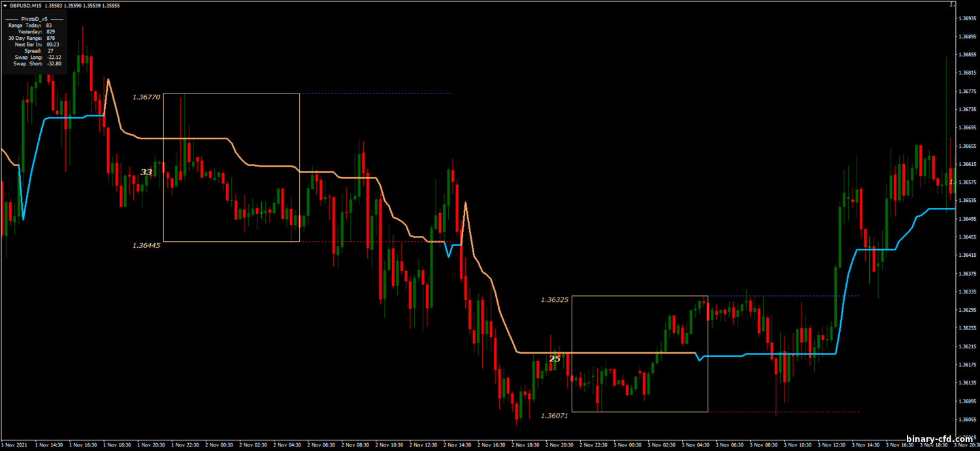The width and height of the screenshot is (980, 451).
Task: Click the 1.36095 price scale value
Action: [965, 401]
